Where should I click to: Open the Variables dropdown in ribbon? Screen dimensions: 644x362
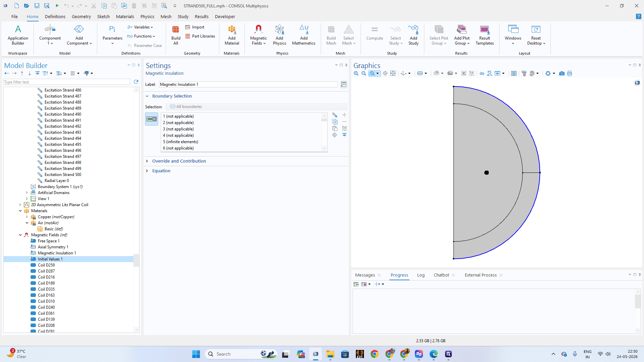[x=140, y=27]
